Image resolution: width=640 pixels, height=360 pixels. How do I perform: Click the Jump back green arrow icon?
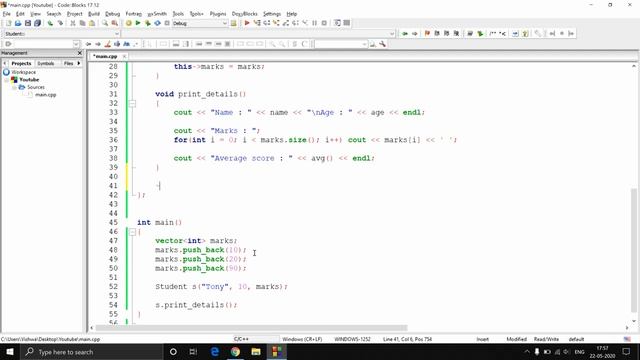tap(404, 33)
